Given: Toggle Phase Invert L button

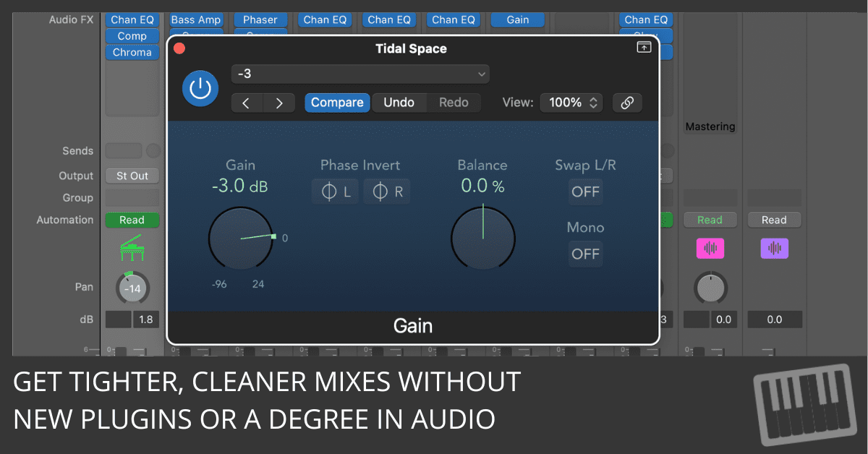Looking at the screenshot, I should (335, 192).
